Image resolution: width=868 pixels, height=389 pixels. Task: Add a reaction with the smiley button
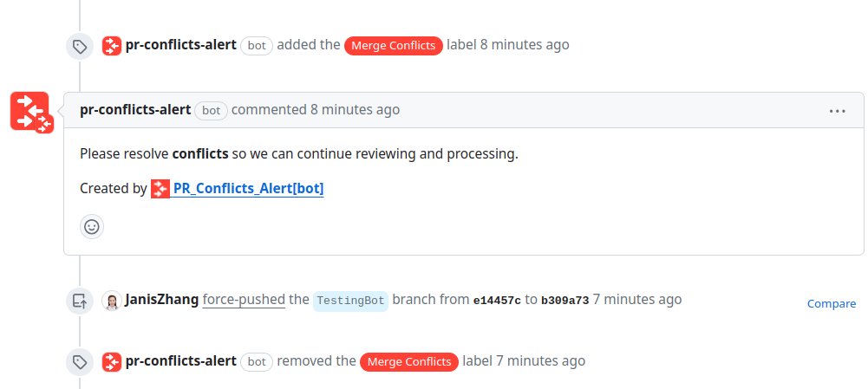click(x=91, y=227)
